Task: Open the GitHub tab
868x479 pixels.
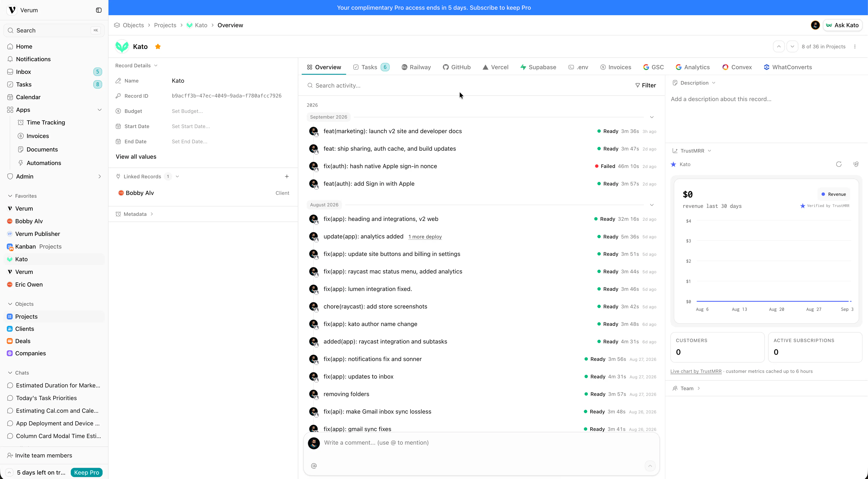Action: (457, 67)
